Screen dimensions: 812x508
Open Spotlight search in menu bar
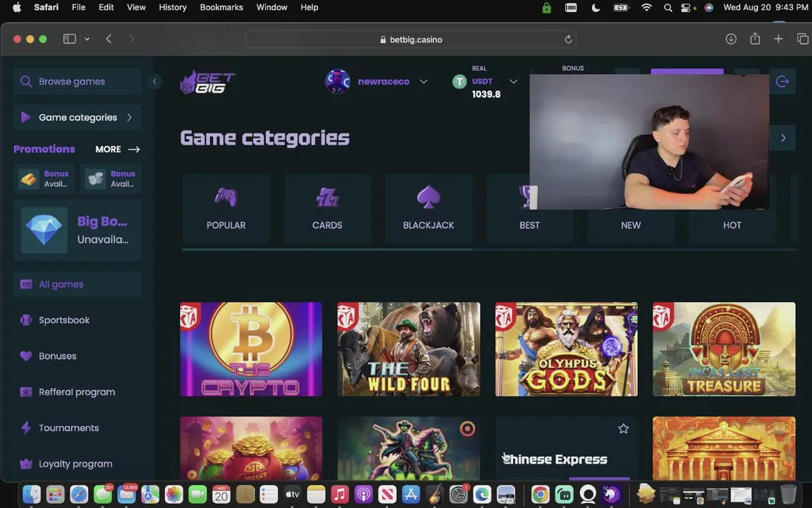coord(668,8)
